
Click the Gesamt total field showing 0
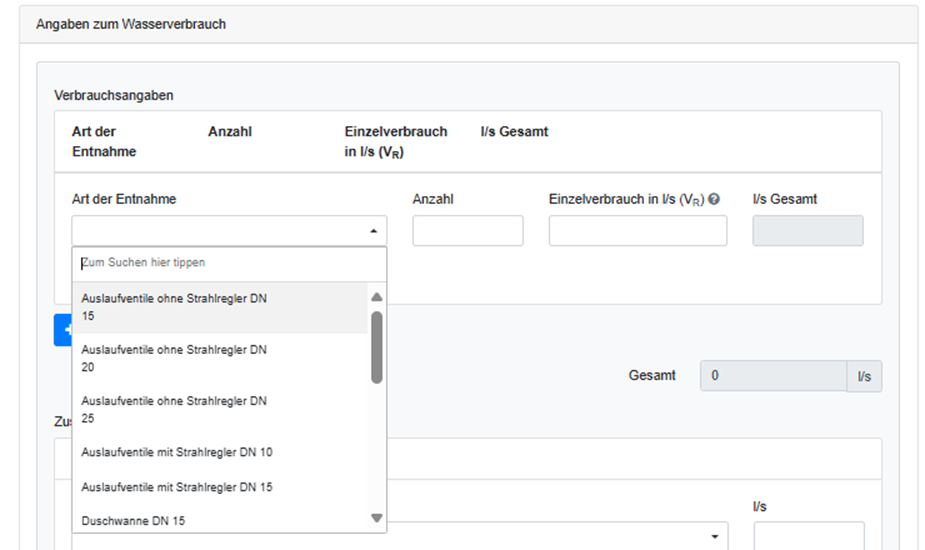point(773,376)
